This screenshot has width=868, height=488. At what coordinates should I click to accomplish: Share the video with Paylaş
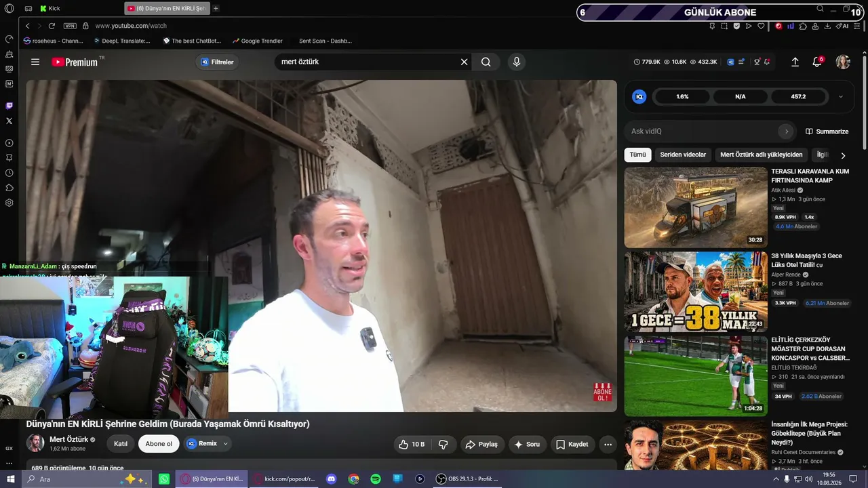click(481, 444)
